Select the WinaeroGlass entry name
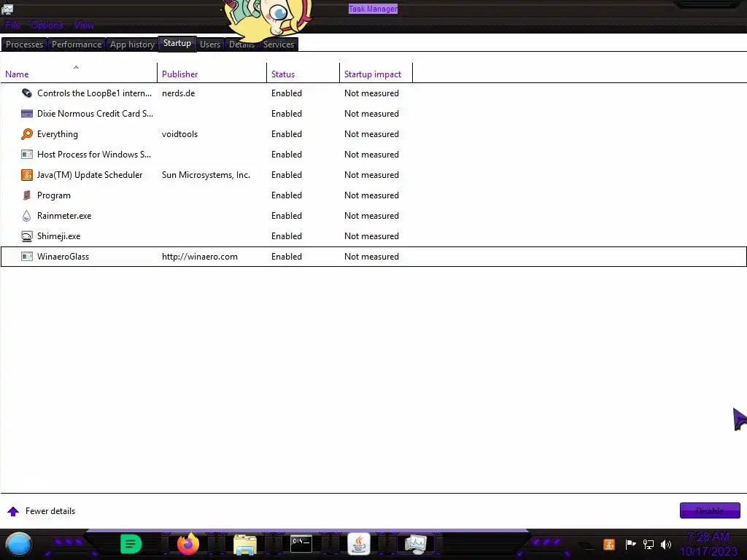Image resolution: width=747 pixels, height=560 pixels. (63, 257)
